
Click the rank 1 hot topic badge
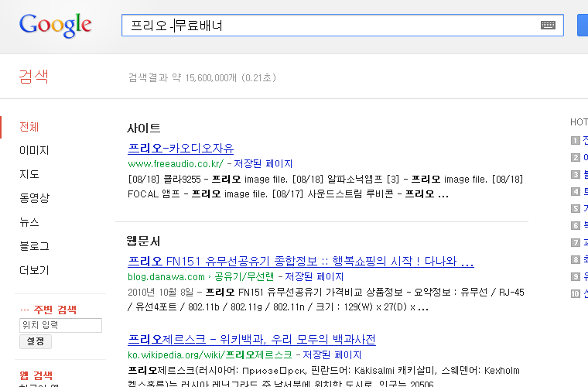575,140
